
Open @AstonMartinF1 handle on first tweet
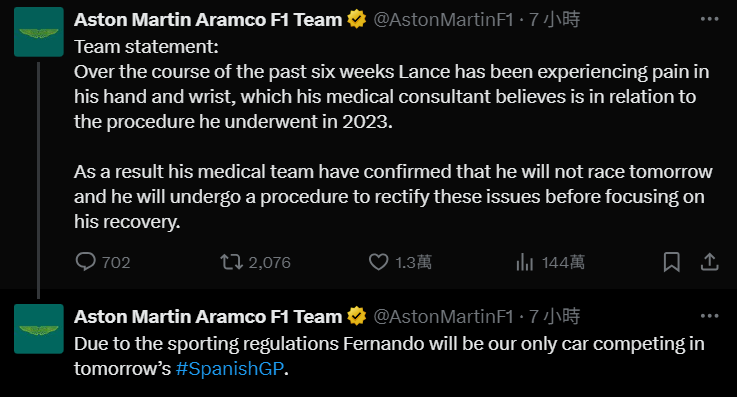click(443, 20)
